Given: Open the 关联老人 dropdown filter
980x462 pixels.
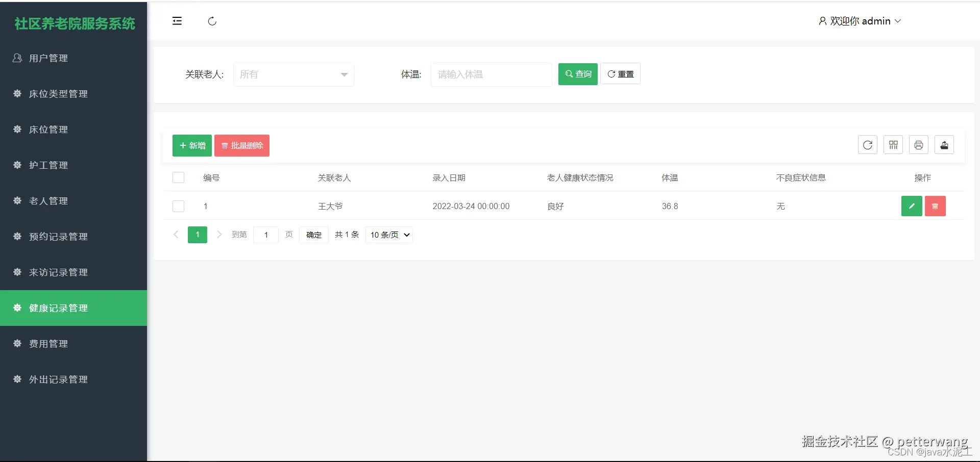Looking at the screenshot, I should point(293,74).
